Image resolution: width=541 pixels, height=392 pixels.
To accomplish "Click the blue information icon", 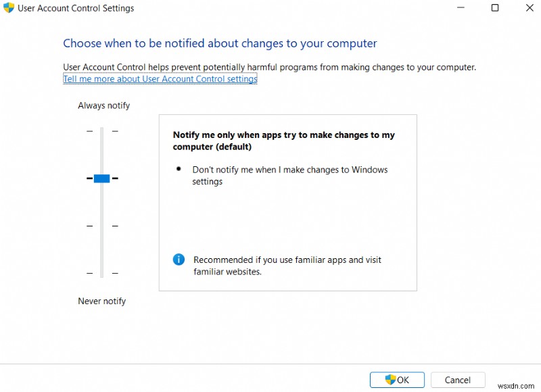I will tap(179, 260).
